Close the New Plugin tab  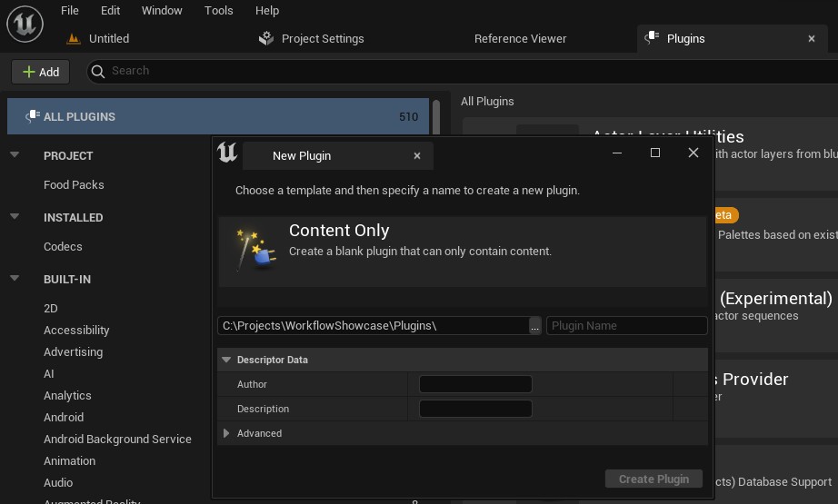pos(417,156)
